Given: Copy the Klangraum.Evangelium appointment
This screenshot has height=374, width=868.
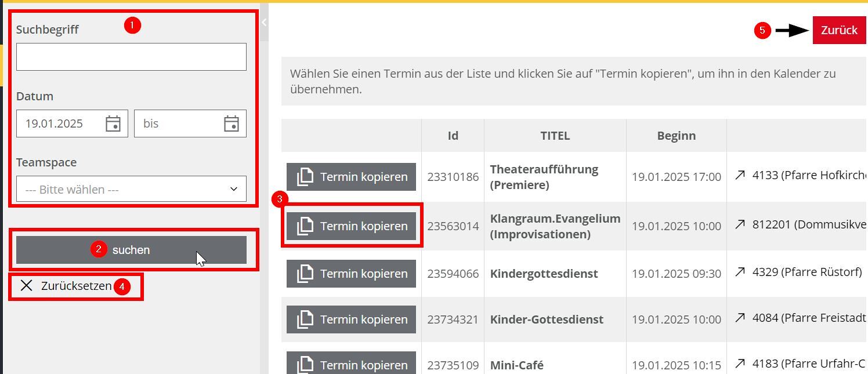Looking at the screenshot, I should click(x=350, y=226).
